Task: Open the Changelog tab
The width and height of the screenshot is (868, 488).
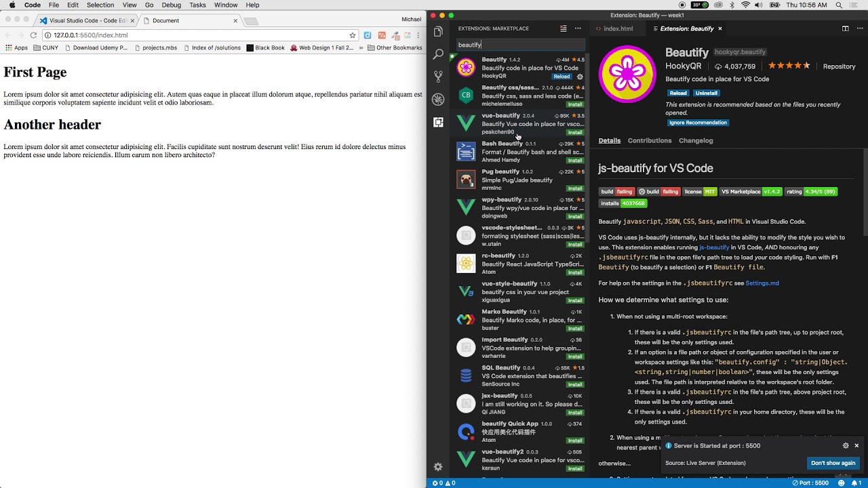Action: [696, 140]
